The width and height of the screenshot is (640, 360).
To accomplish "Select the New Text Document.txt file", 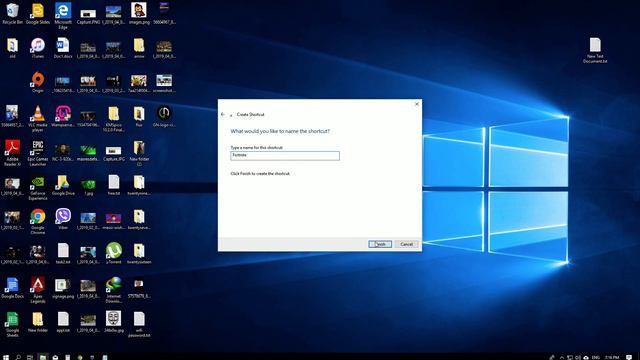I will pos(595,50).
